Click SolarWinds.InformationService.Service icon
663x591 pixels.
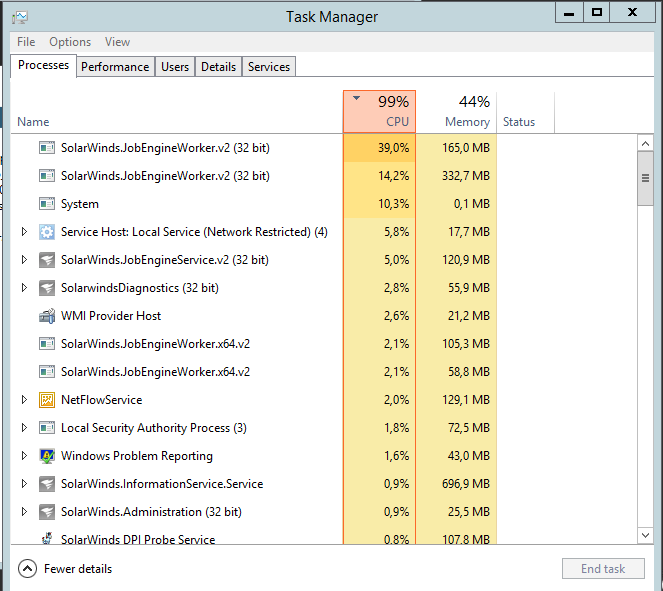click(x=47, y=484)
